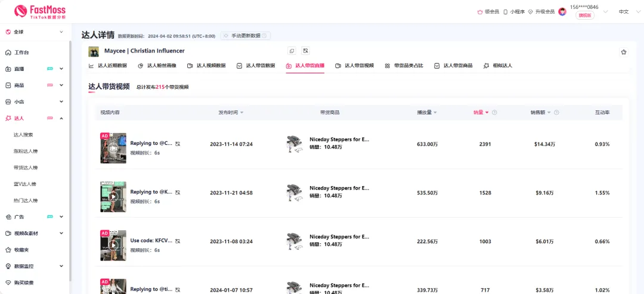Image resolution: width=644 pixels, height=294 pixels.
Task: Click the FastMoss logo
Action: 39,11
